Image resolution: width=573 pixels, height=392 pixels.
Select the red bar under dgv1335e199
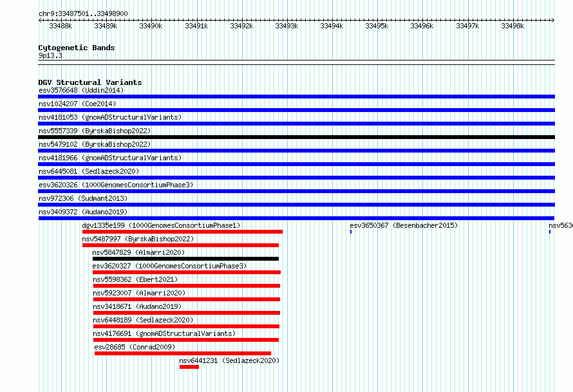(182, 232)
